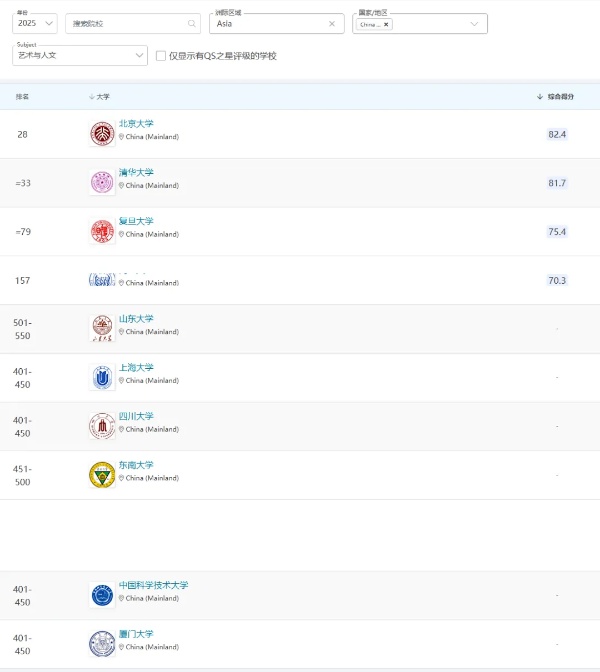Open the Subject 艺术与人文 dropdown

click(x=80, y=55)
